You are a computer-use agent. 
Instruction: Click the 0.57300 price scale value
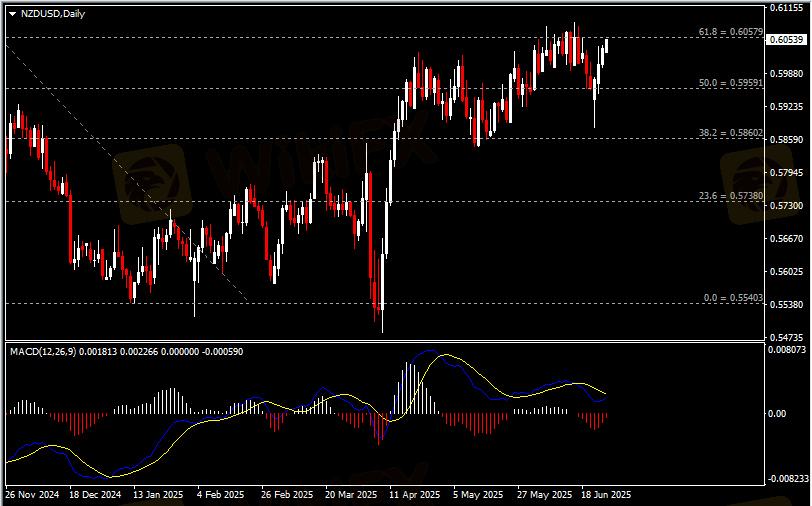(x=786, y=206)
